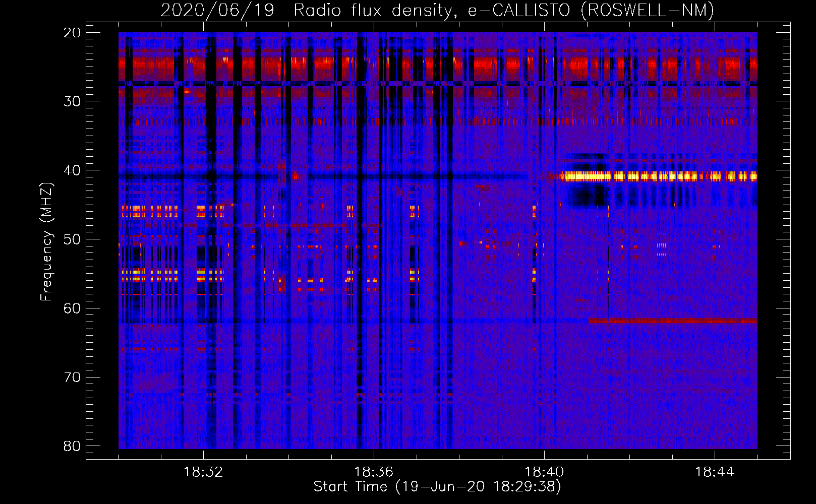The width and height of the screenshot is (816, 504).
Task: Click the 'Frequency (MHZ)' y-axis label
Action: pyautogui.click(x=46, y=242)
